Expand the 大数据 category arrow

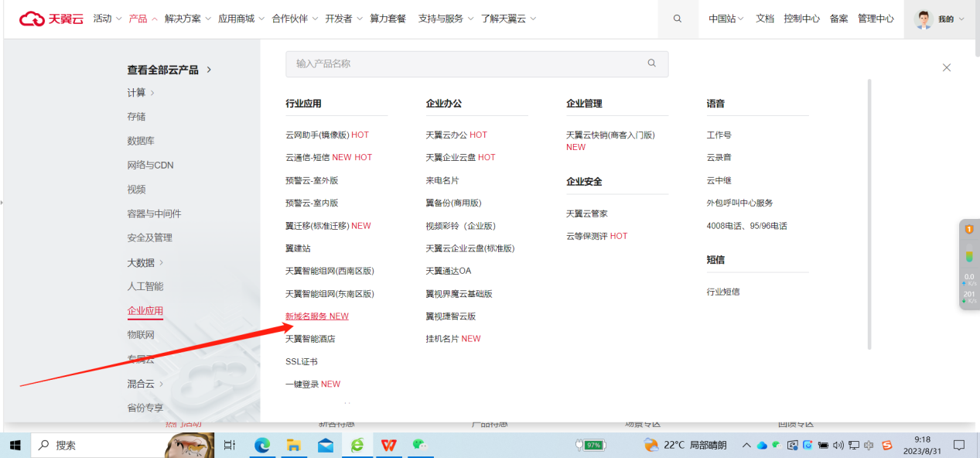[x=162, y=262]
